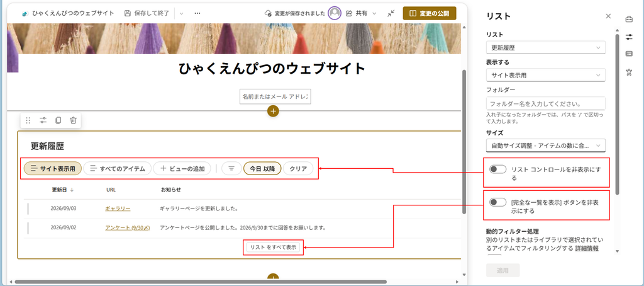Click the move web part grip icon
The height and width of the screenshot is (286, 644).
click(28, 120)
